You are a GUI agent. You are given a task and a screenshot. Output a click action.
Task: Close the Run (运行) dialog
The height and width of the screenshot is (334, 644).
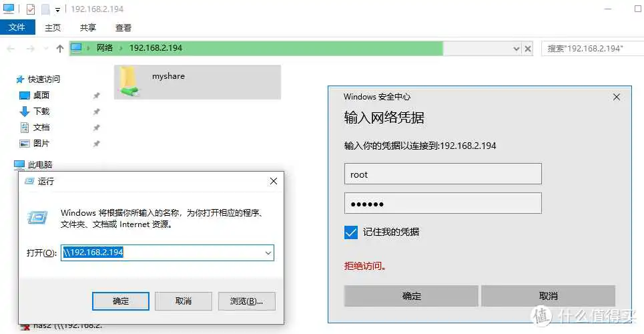click(x=274, y=181)
